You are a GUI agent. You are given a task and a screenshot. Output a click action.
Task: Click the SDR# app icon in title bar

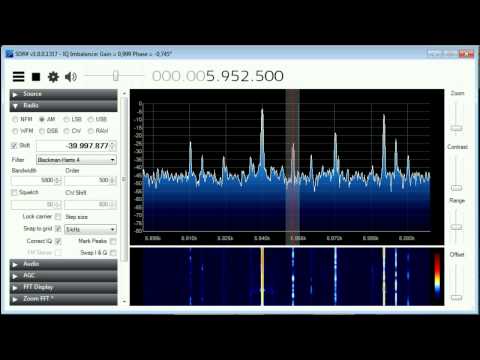click(9, 53)
